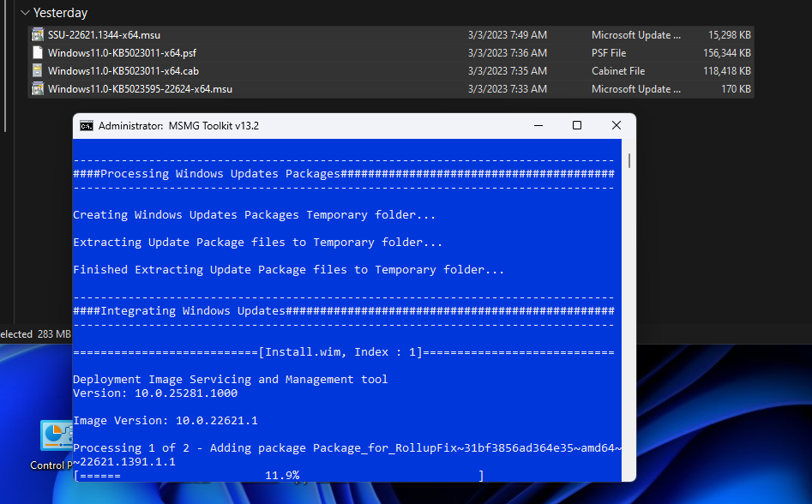The width and height of the screenshot is (812, 504).
Task: Click the Processing 1 of 2 package line
Action: (347, 455)
